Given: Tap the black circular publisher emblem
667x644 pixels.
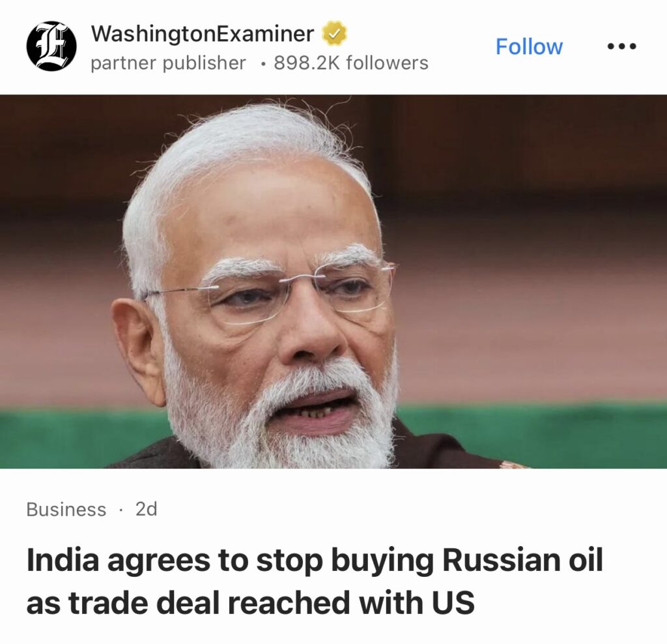Looking at the screenshot, I should 51,46.
